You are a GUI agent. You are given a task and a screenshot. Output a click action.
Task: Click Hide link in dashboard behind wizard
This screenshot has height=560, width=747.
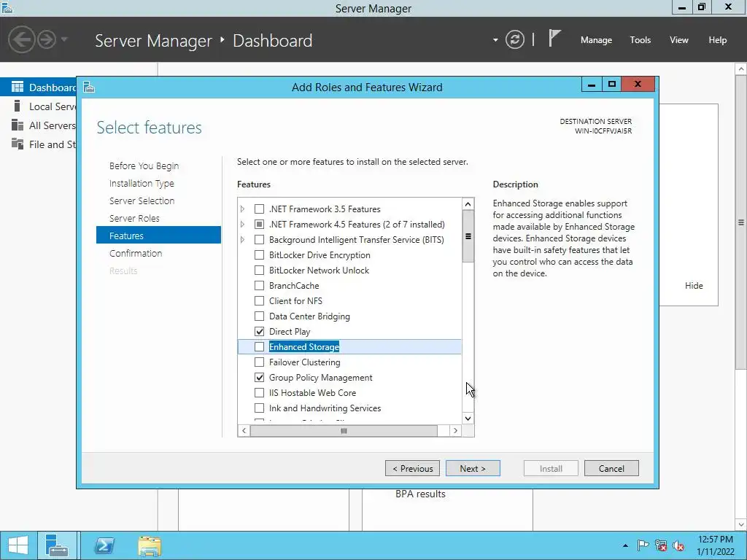click(x=694, y=286)
